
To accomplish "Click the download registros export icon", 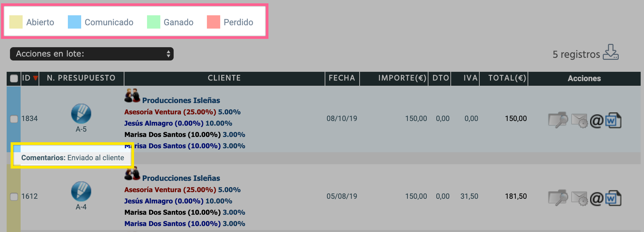I will click(x=611, y=52).
